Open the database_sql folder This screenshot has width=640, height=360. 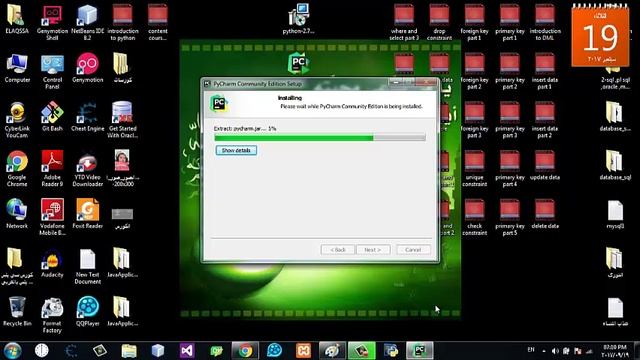pyautogui.click(x=615, y=166)
